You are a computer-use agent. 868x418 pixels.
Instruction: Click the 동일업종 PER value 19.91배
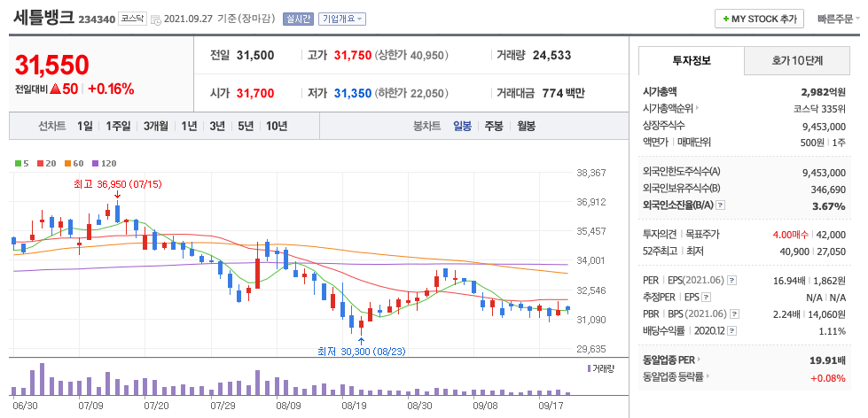(x=827, y=361)
